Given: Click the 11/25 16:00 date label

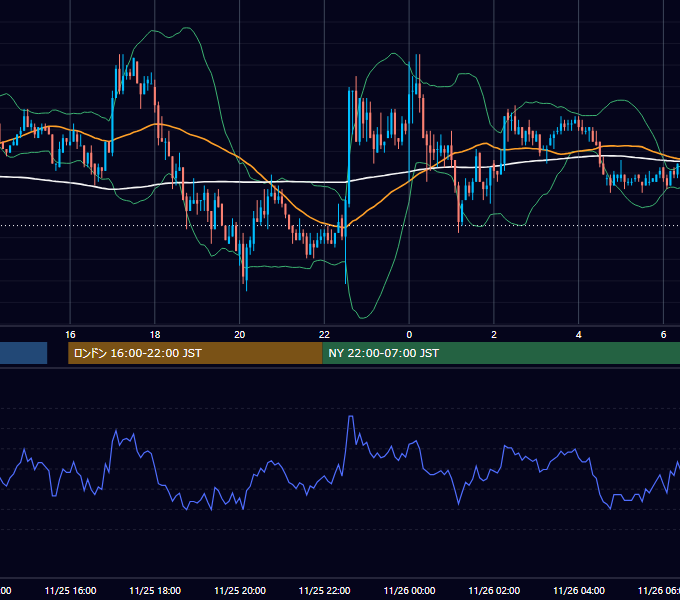Looking at the screenshot, I should (x=70, y=590).
